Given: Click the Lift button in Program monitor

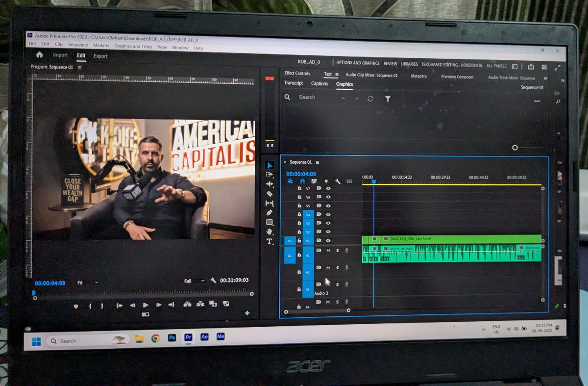Looking at the screenshot, I should pyautogui.click(x=187, y=304).
